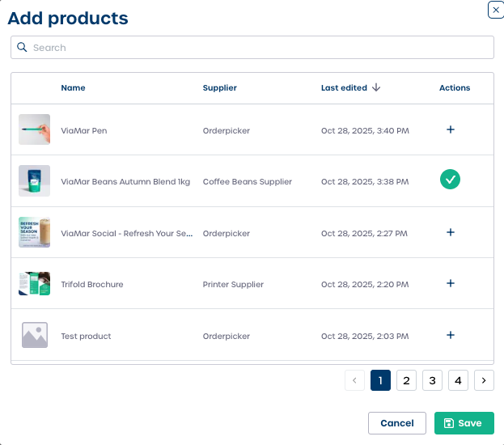Add ViaMar Pen using plus icon
The image size is (504, 445).
click(x=451, y=129)
